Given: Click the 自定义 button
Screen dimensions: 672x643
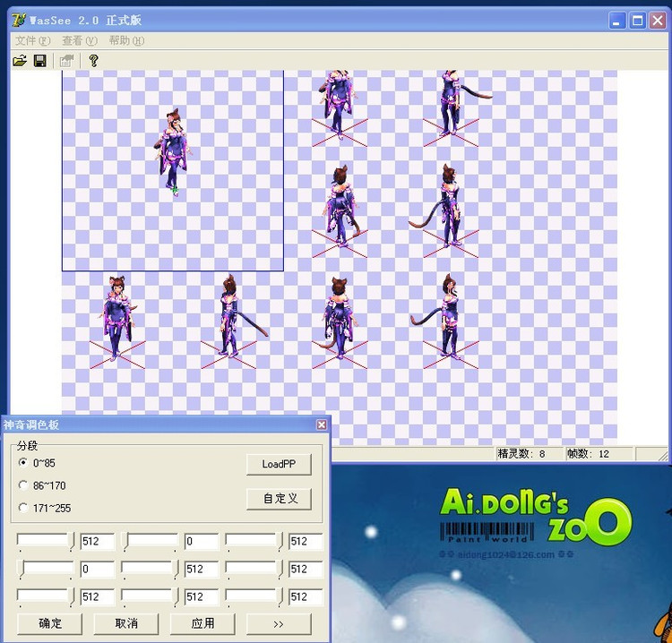Looking at the screenshot, I should pos(279,499).
